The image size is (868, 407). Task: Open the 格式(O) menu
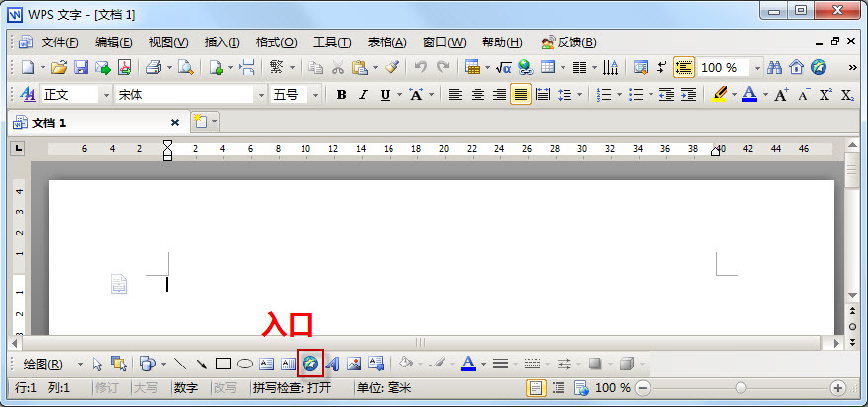pos(276,42)
